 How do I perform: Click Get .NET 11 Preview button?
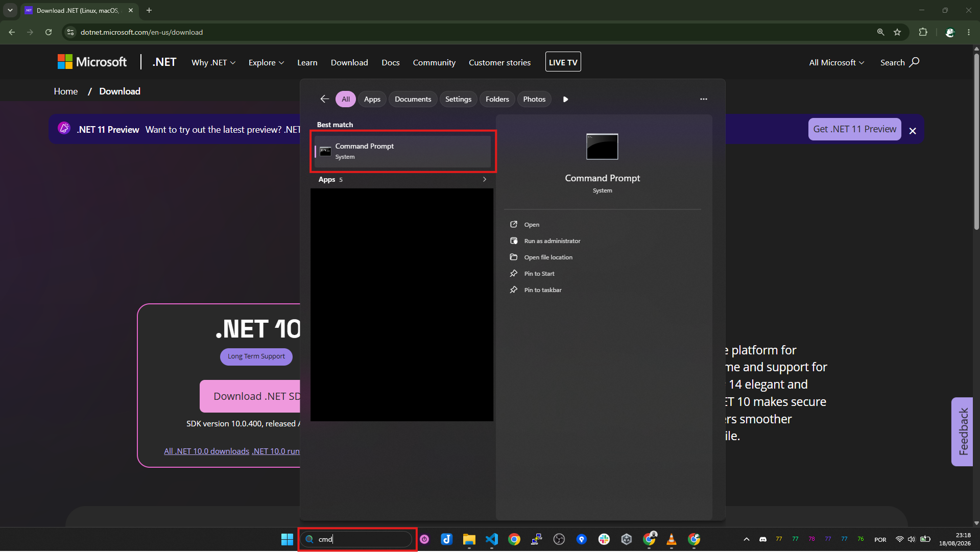pyautogui.click(x=854, y=129)
